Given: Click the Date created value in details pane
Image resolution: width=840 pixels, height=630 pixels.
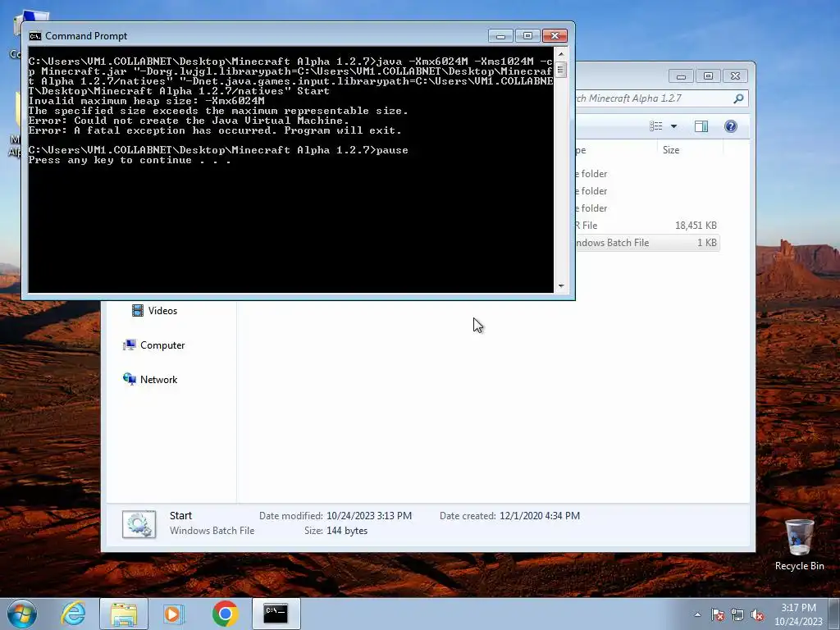Looking at the screenshot, I should point(540,516).
